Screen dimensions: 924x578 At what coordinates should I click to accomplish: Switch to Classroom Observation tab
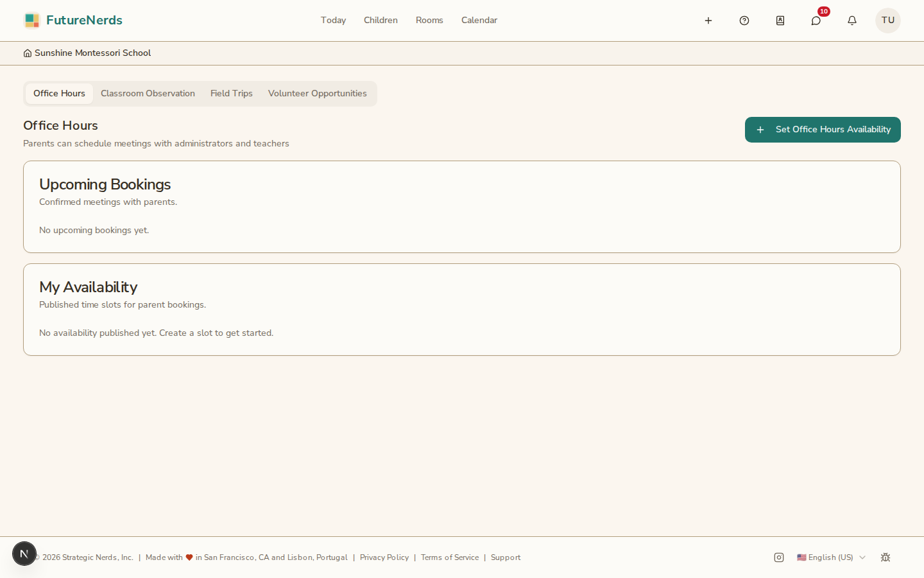point(148,94)
